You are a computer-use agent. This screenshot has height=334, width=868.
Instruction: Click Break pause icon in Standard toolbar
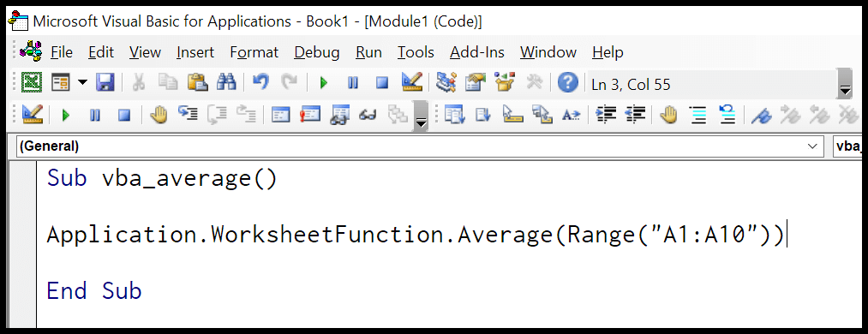(x=353, y=84)
